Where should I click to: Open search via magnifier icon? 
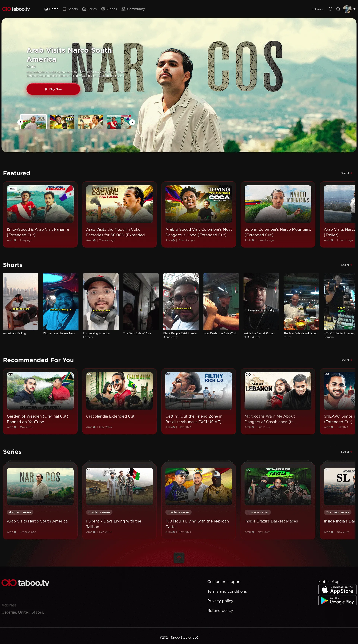click(x=338, y=9)
